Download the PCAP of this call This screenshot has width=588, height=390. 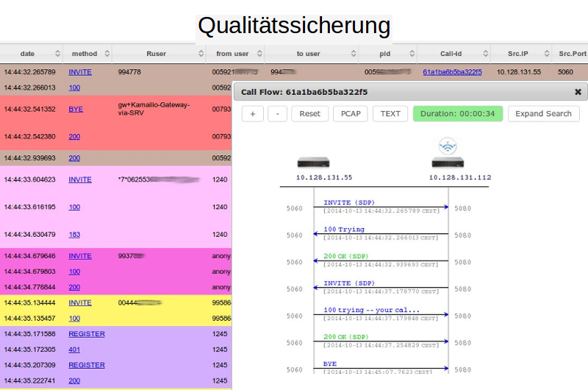[350, 113]
